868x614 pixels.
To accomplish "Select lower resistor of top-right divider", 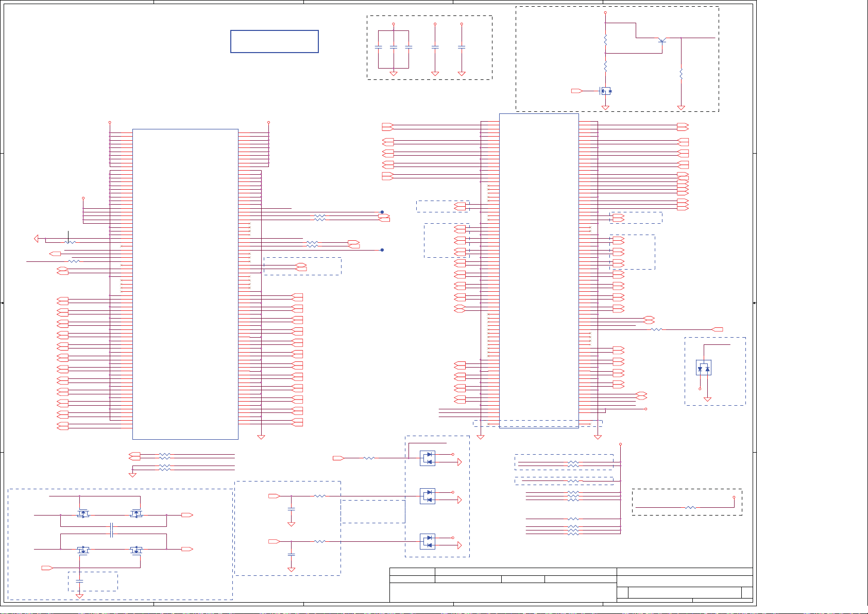I will pyautogui.click(x=605, y=67).
